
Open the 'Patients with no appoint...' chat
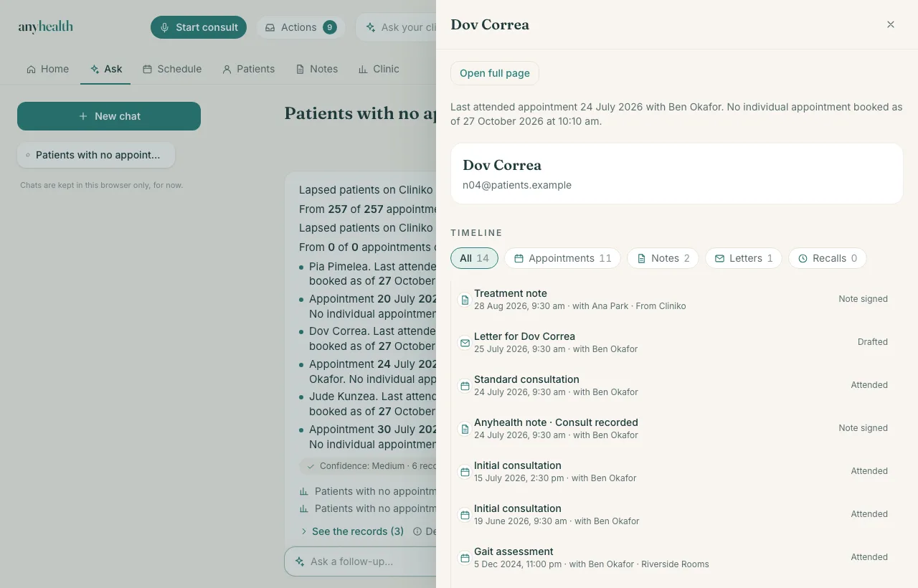tap(96, 155)
